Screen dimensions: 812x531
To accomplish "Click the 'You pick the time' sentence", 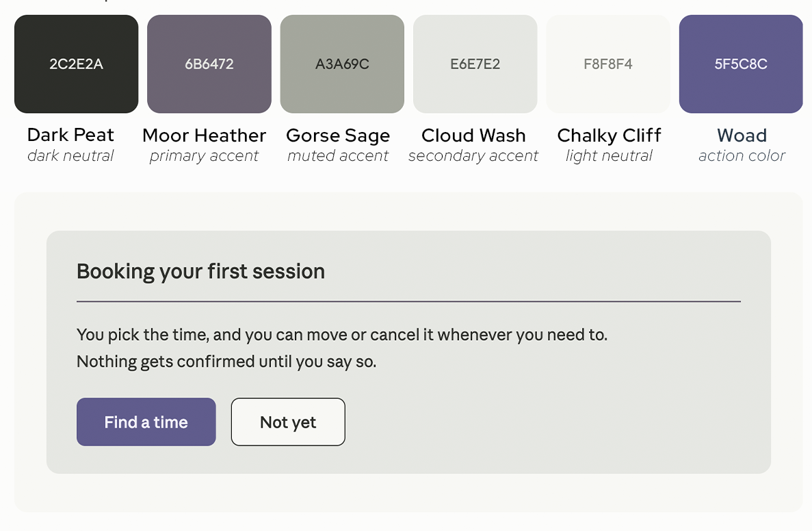I will [x=342, y=335].
